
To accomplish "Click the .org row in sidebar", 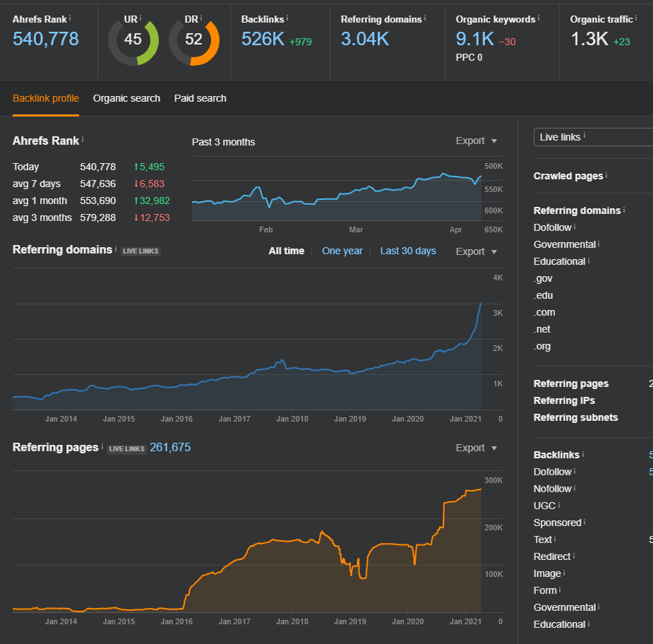I will (x=542, y=346).
